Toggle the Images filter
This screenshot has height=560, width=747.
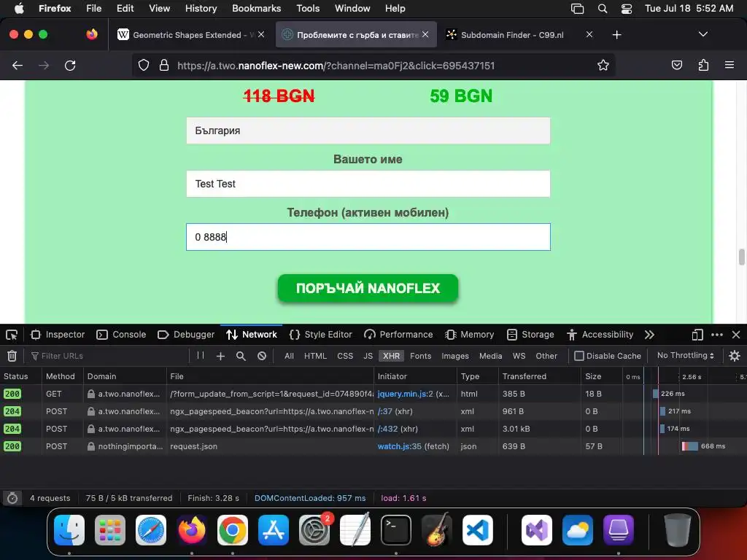(x=455, y=356)
